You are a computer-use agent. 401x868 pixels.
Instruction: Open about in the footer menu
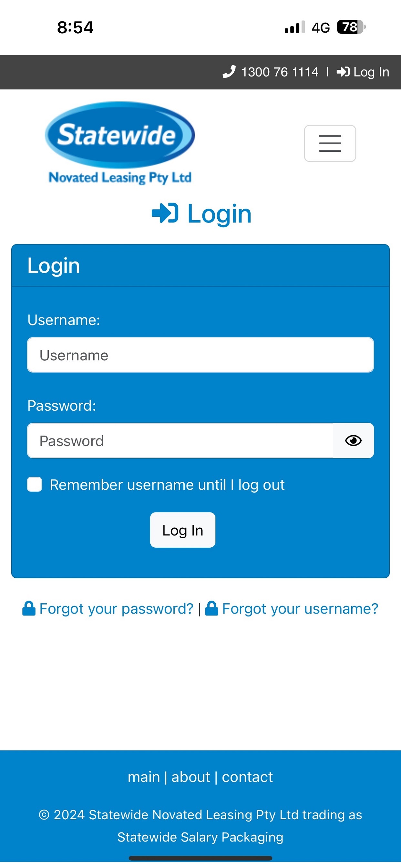coord(191,777)
